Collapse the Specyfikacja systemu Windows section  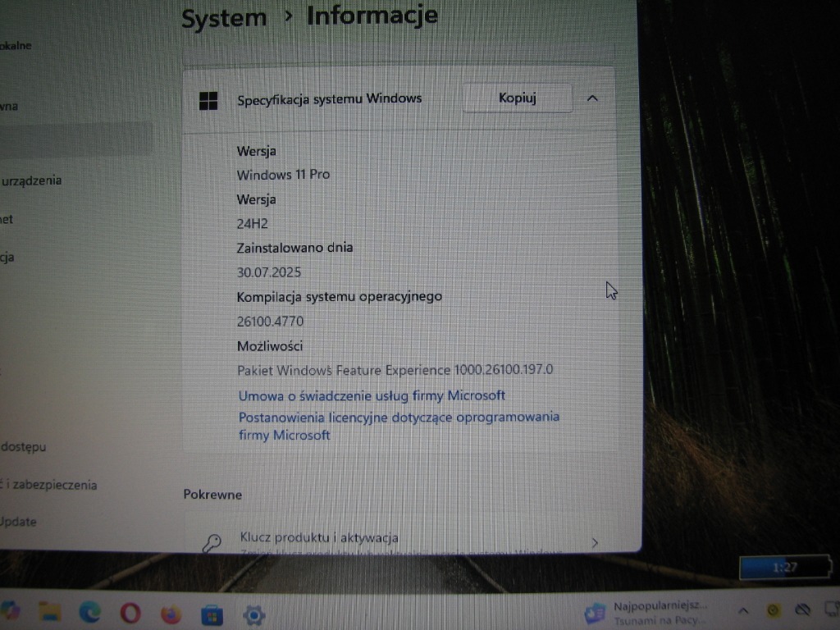[x=592, y=98]
